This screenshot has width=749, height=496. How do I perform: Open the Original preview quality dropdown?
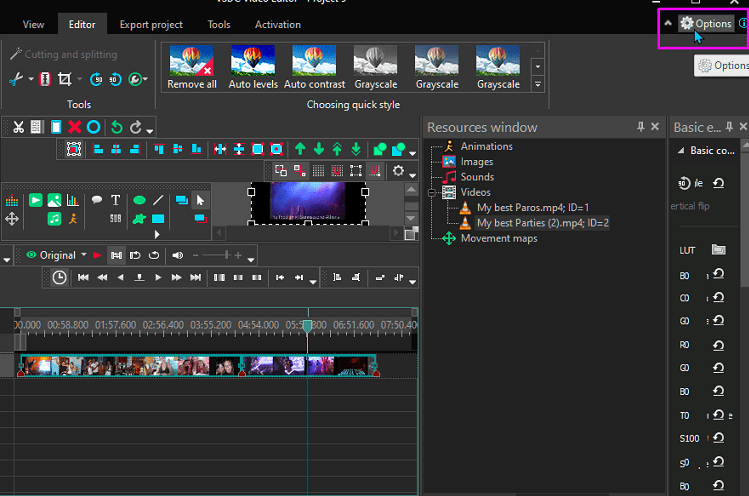[84, 255]
